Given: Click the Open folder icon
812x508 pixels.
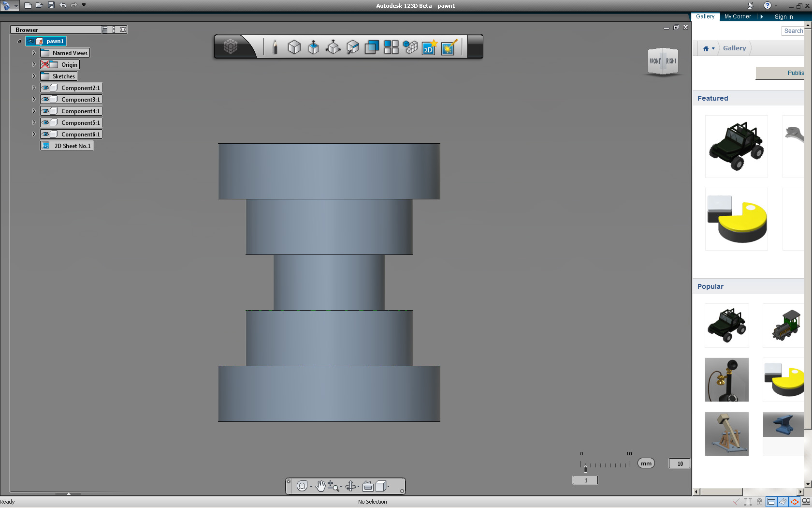Looking at the screenshot, I should pyautogui.click(x=40, y=5).
